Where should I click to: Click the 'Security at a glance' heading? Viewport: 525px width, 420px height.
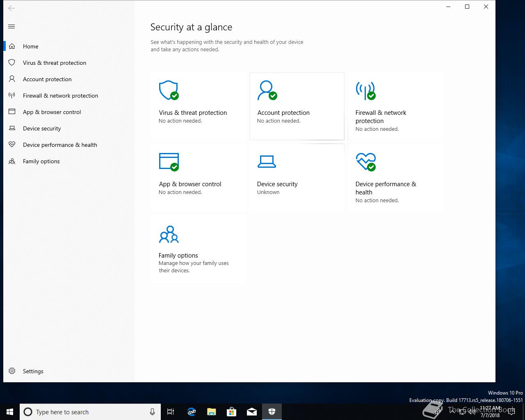point(191,27)
